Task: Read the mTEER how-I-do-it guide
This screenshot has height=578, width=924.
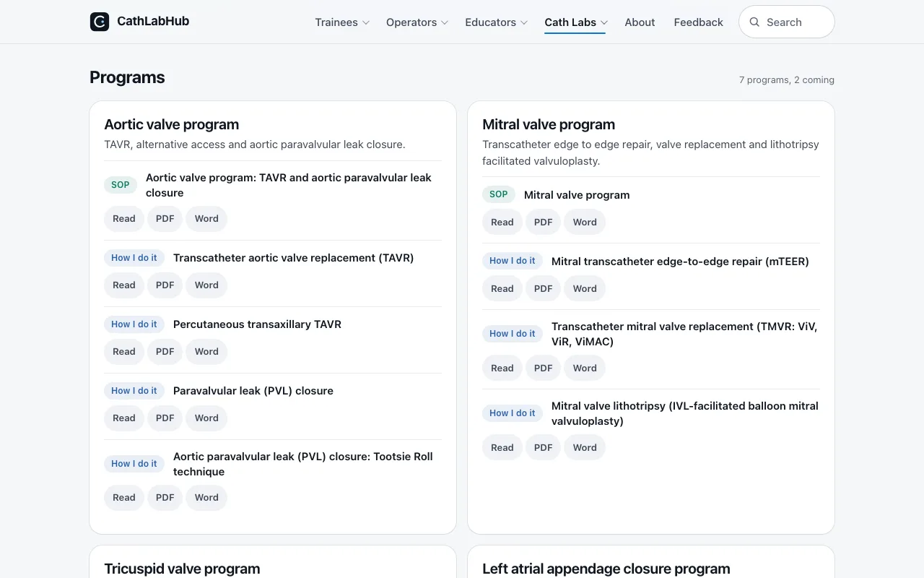Action: click(x=502, y=289)
